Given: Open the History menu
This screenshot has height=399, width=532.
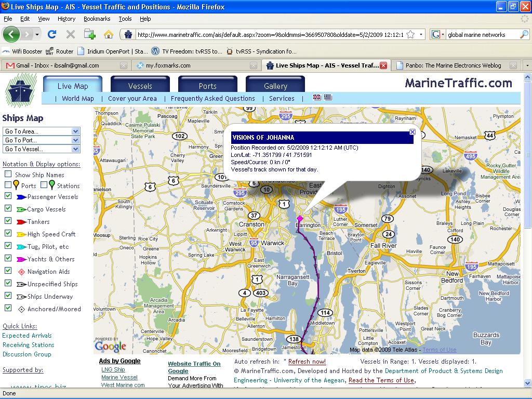Looking at the screenshot, I should [x=66, y=19].
